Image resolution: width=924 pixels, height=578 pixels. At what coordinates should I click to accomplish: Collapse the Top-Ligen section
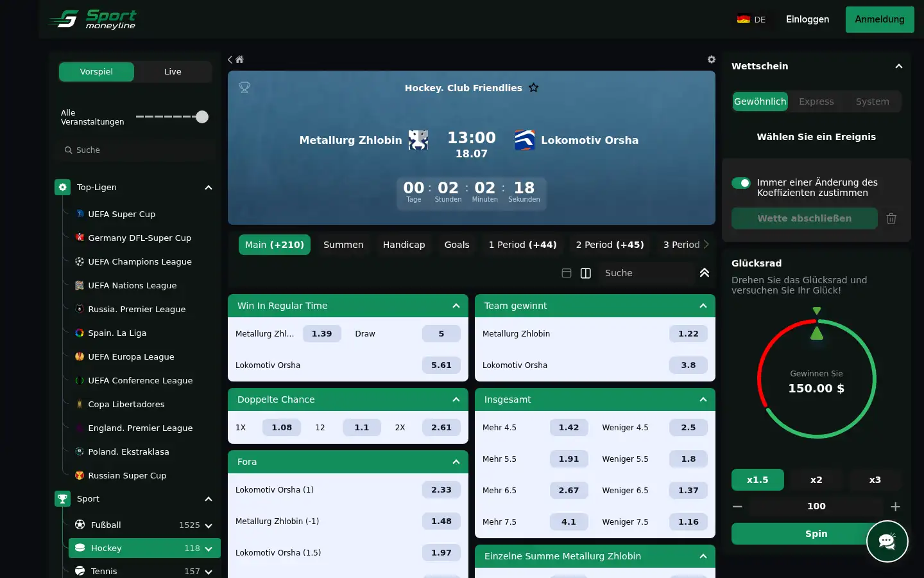click(x=208, y=188)
